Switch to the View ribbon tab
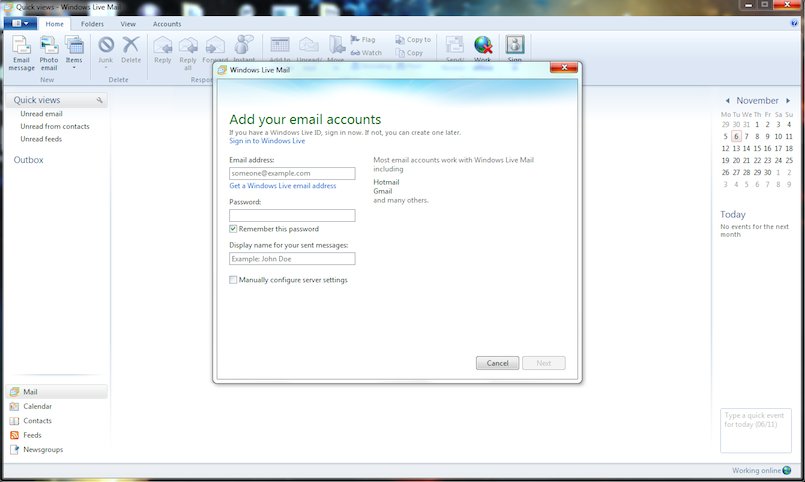The height and width of the screenshot is (482, 805). pyautogui.click(x=128, y=24)
